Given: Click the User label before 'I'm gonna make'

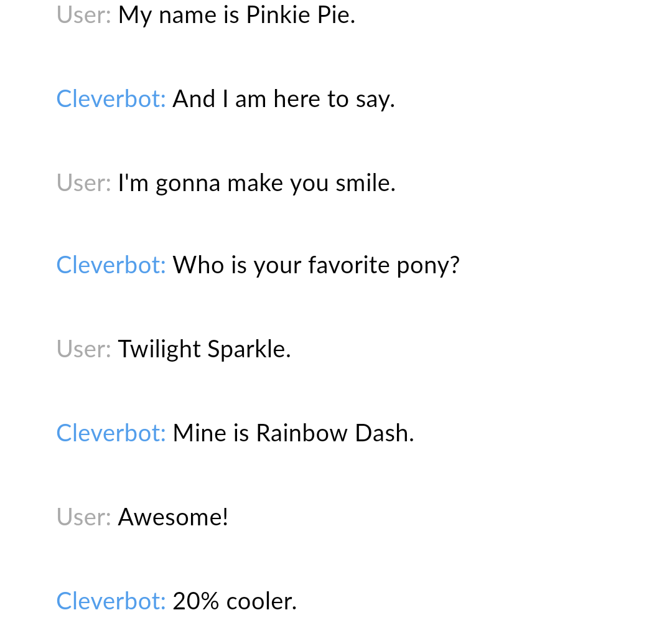Looking at the screenshot, I should 83,183.
